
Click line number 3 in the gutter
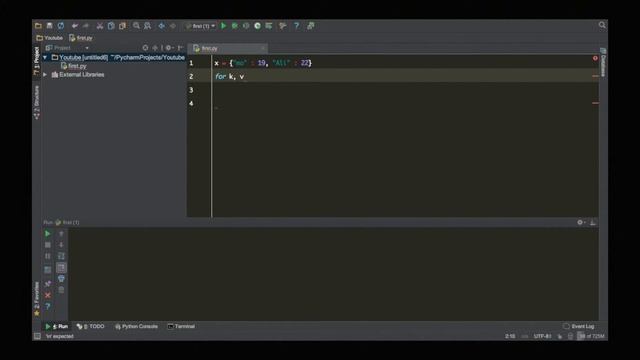click(x=191, y=90)
